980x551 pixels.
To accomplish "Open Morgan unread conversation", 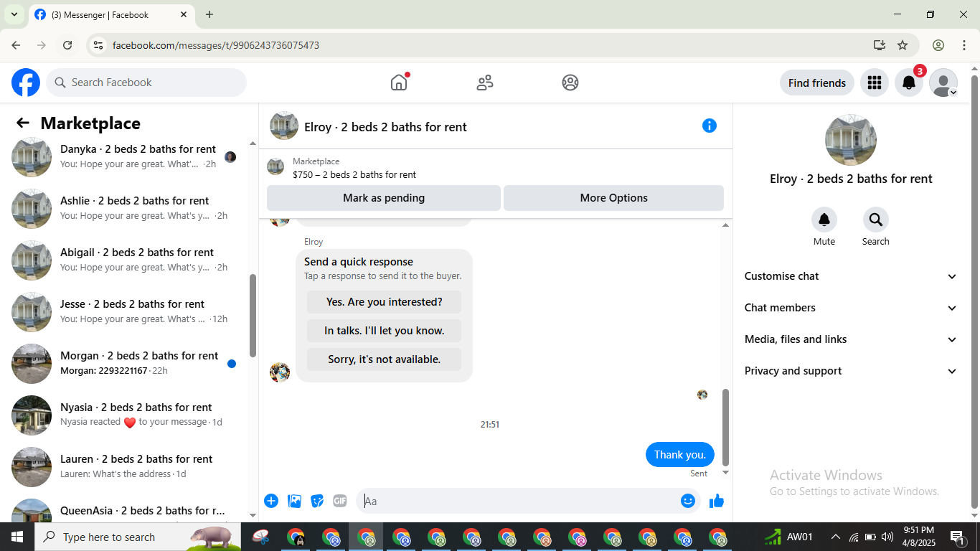I will point(127,363).
